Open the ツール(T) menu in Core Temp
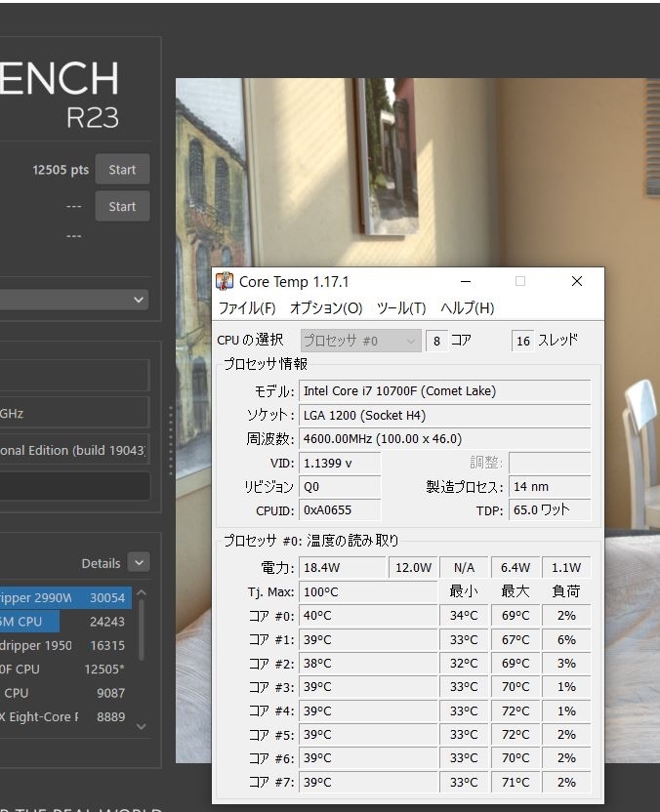Viewport: 660px width, 812px height. [x=401, y=308]
